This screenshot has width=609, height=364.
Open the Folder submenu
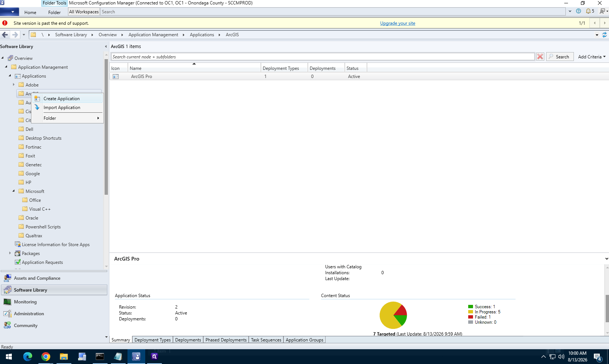[67, 118]
